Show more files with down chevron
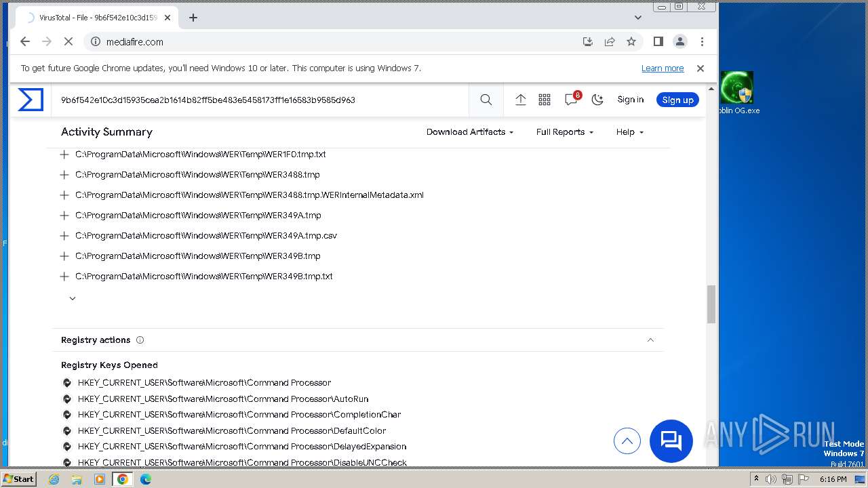This screenshot has width=868, height=488. [73, 298]
